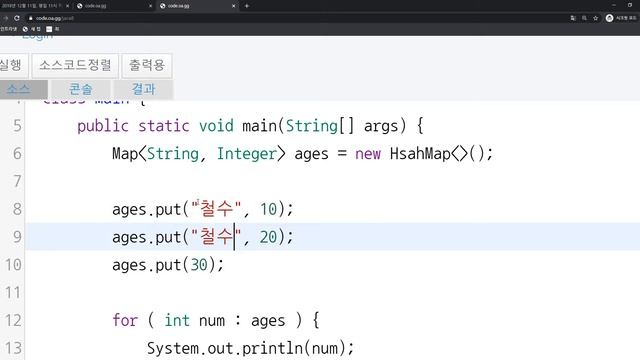
Task: Switch to the 결과 tab
Action: (143, 89)
